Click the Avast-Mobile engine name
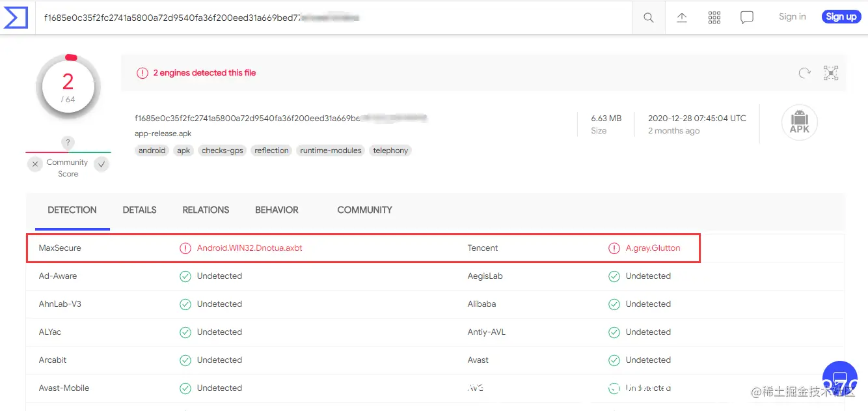This screenshot has width=868, height=411. click(64, 388)
